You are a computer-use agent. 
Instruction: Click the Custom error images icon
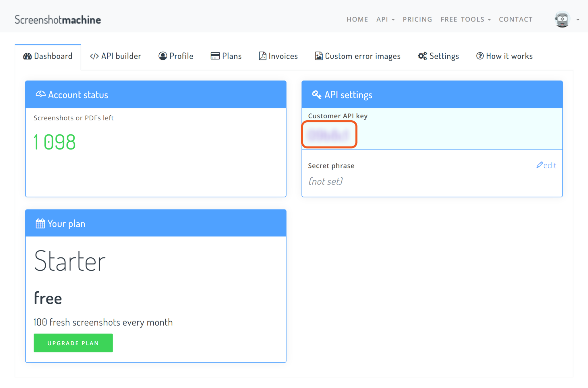319,56
